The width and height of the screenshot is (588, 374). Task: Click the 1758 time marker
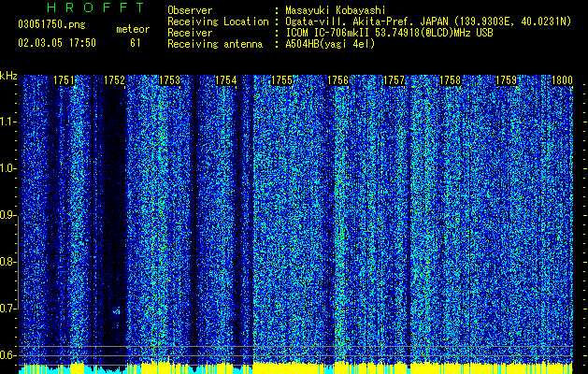(450, 80)
